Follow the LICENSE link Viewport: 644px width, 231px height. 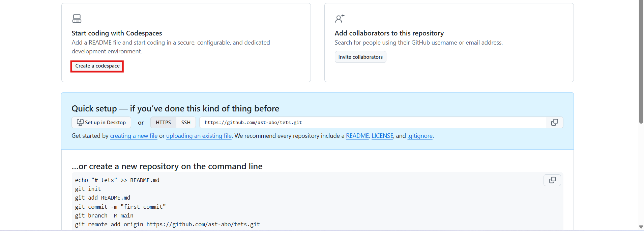pyautogui.click(x=382, y=136)
